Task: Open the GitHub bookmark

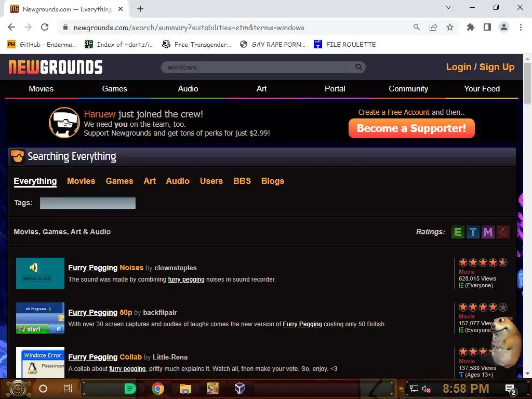Action: tap(42, 44)
